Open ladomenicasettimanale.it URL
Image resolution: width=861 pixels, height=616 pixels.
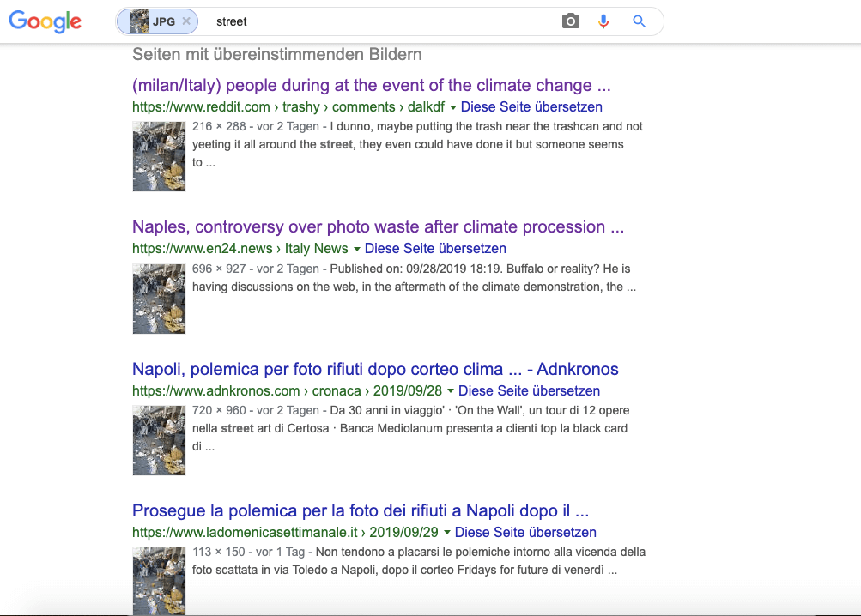tap(285, 532)
